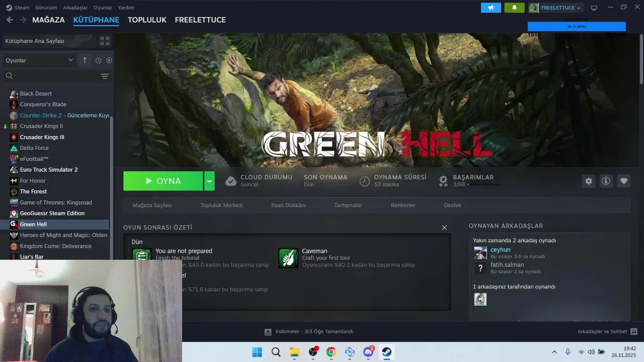Expand the OYNA launch options arrow

209,181
